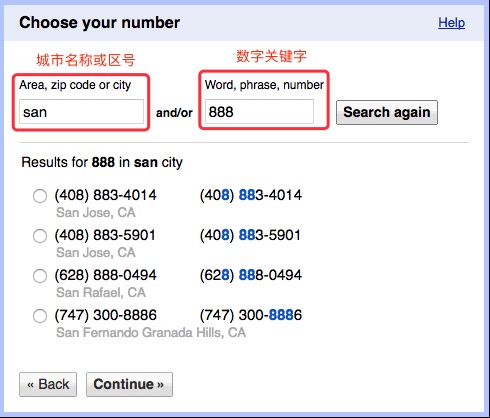Choose the (628) 888-0494 radio option
This screenshot has height=418, width=490.
(40, 276)
